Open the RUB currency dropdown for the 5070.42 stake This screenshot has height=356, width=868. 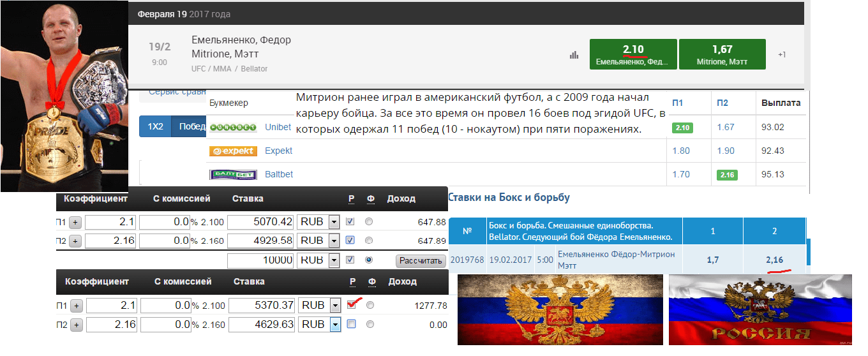pos(334,222)
